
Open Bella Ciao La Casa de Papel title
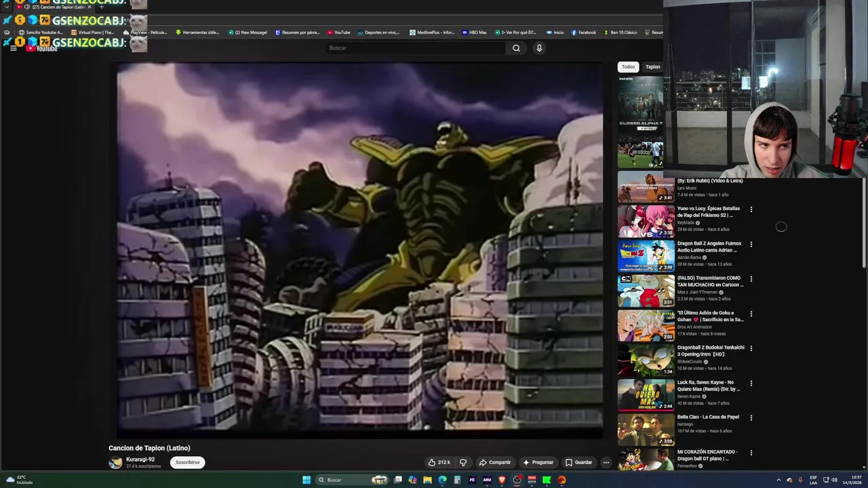[x=708, y=417]
